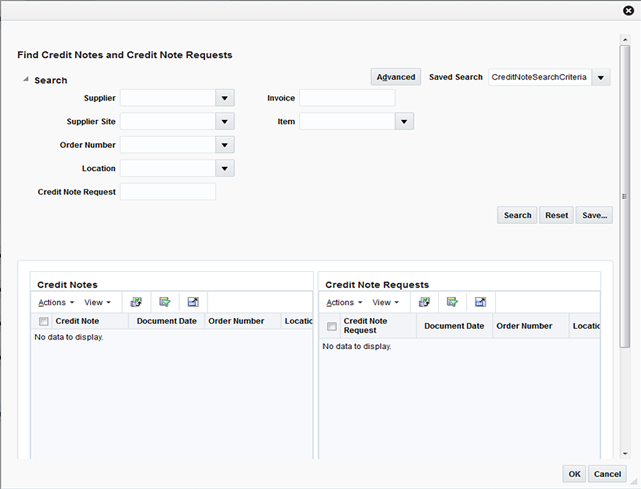641x489 pixels.
Task: Click the OK button
Action: (574, 474)
